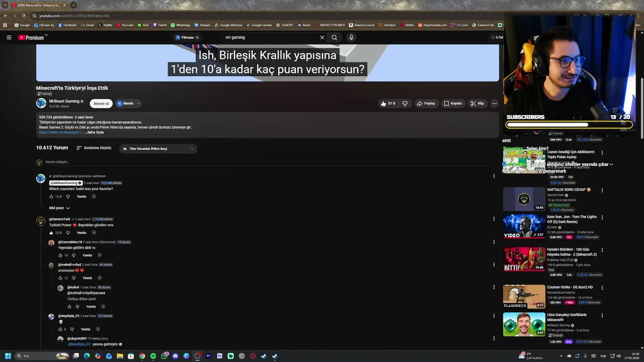Viewport: 644px width, 362px height.
Task: Open the Gmail bookmark
Action: (87, 25)
